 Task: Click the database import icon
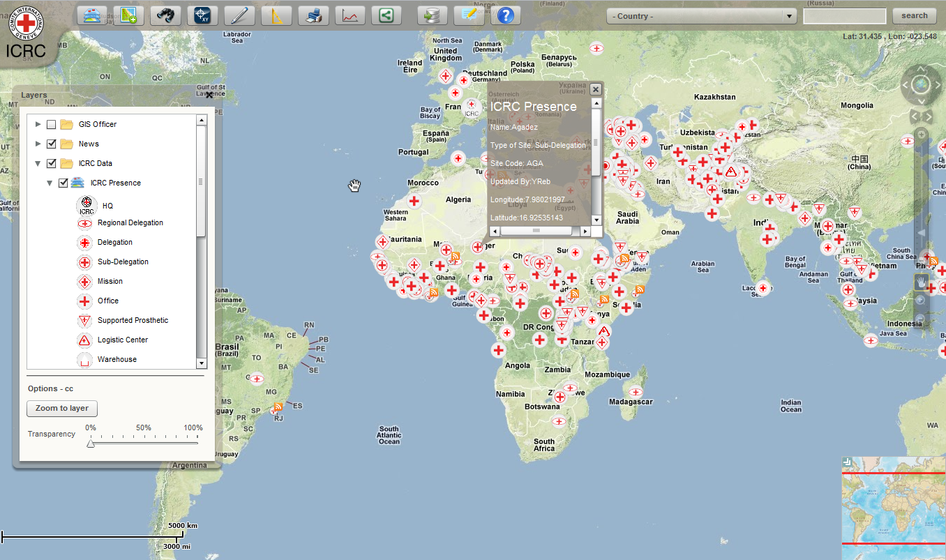click(433, 15)
